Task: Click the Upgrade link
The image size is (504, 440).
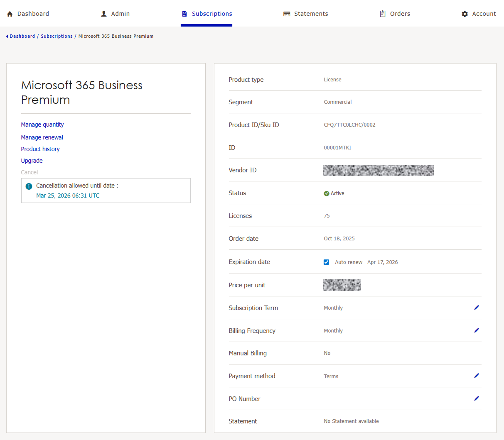Action: [32, 161]
